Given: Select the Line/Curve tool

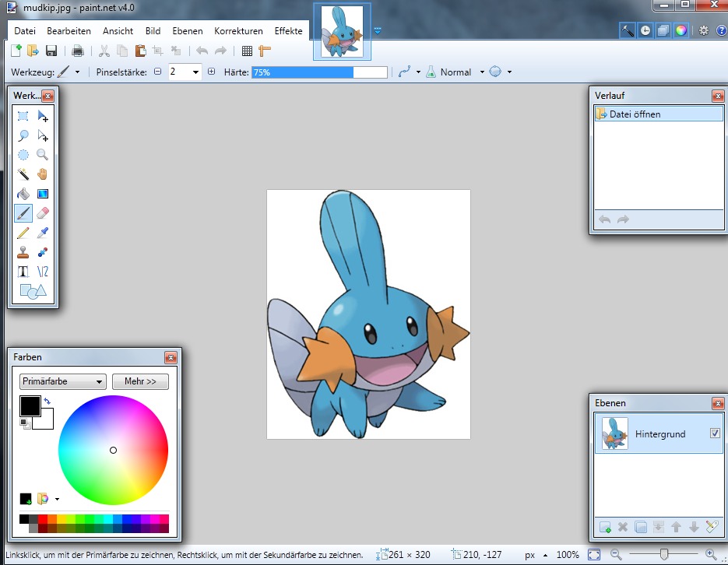Looking at the screenshot, I should (x=43, y=272).
